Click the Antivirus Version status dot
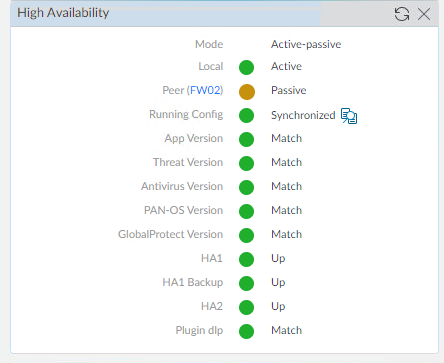Image resolution: width=444 pixels, height=363 pixels. click(x=247, y=187)
